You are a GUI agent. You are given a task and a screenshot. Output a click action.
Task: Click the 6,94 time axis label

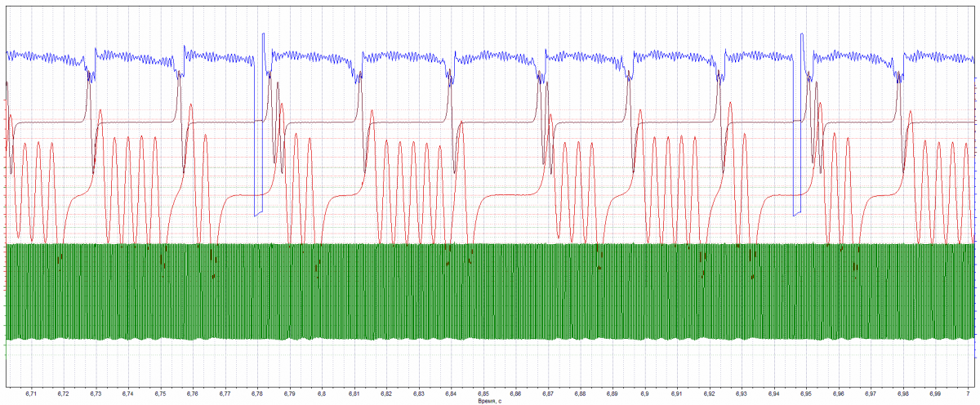(774, 394)
